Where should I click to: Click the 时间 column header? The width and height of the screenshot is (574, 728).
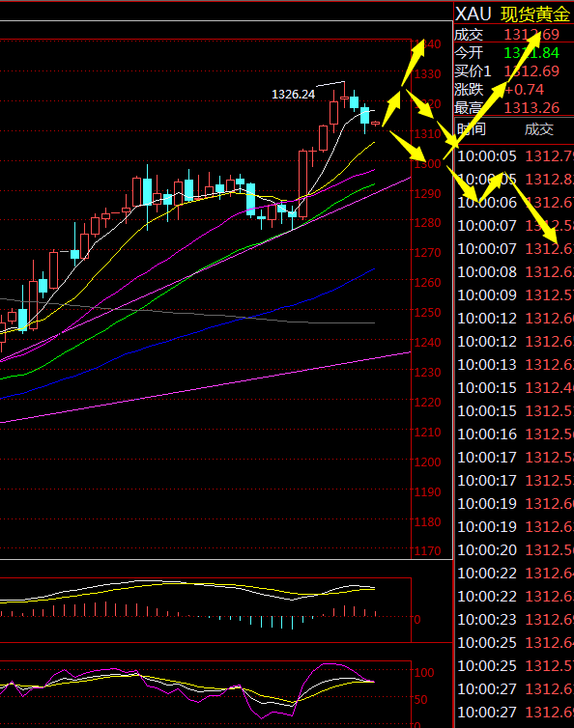pos(472,129)
